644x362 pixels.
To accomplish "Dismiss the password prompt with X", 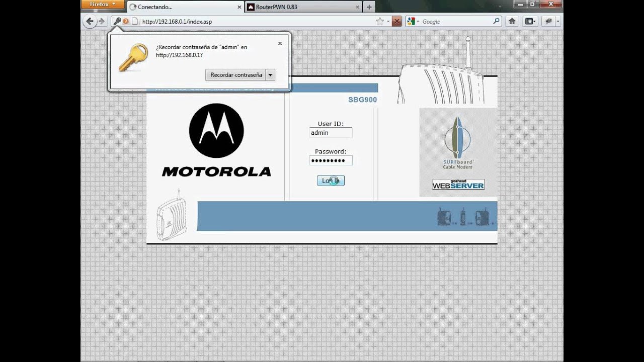I will point(280,43).
